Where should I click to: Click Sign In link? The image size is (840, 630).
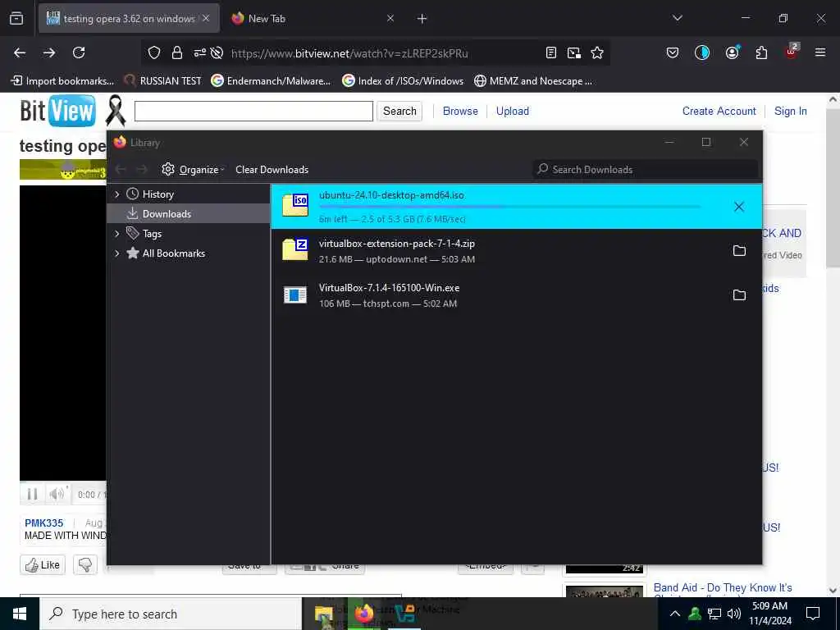(x=790, y=111)
